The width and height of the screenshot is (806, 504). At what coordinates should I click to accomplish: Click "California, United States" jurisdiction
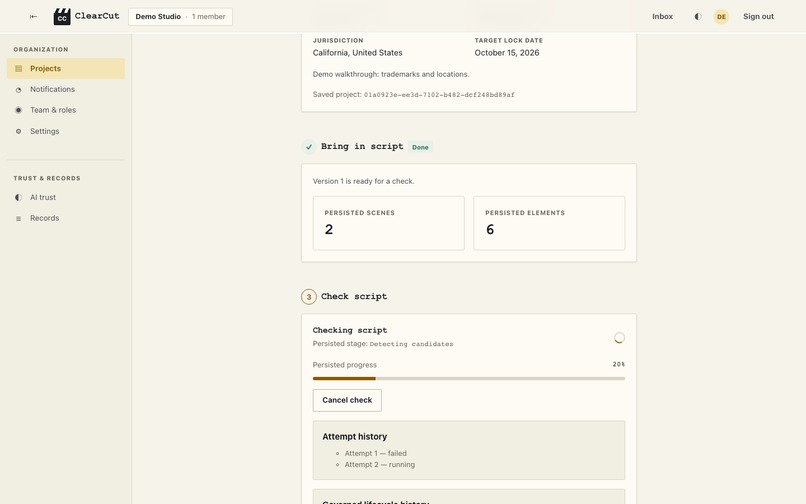coord(357,52)
